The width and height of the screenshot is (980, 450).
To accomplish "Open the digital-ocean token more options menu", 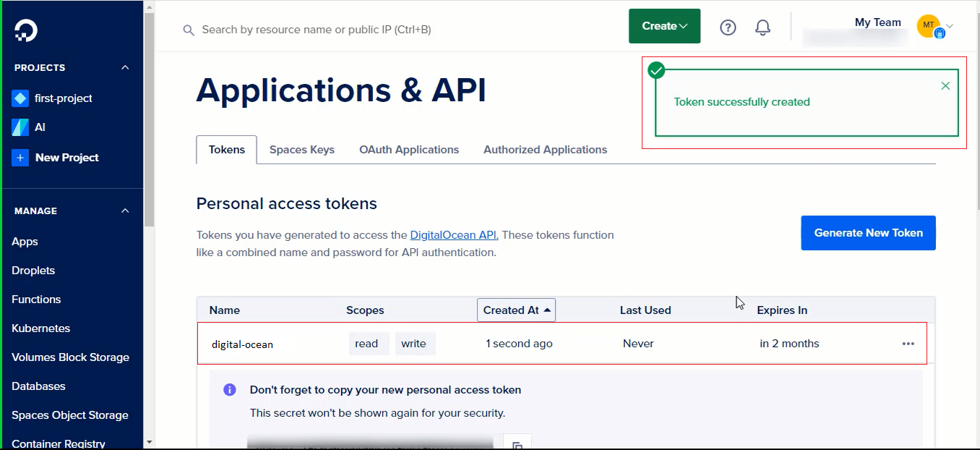I will pyautogui.click(x=908, y=344).
